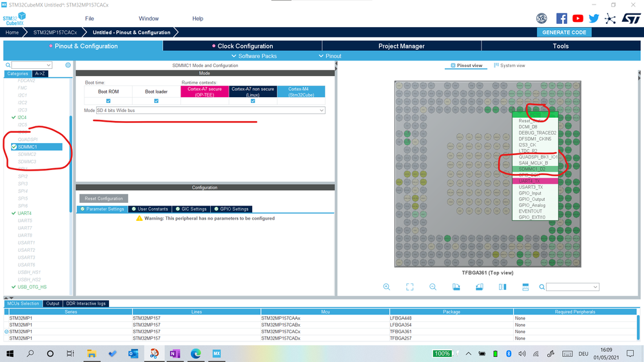Image resolution: width=644 pixels, height=362 pixels.
Task: Click the warning triangle icon
Action: 139,218
